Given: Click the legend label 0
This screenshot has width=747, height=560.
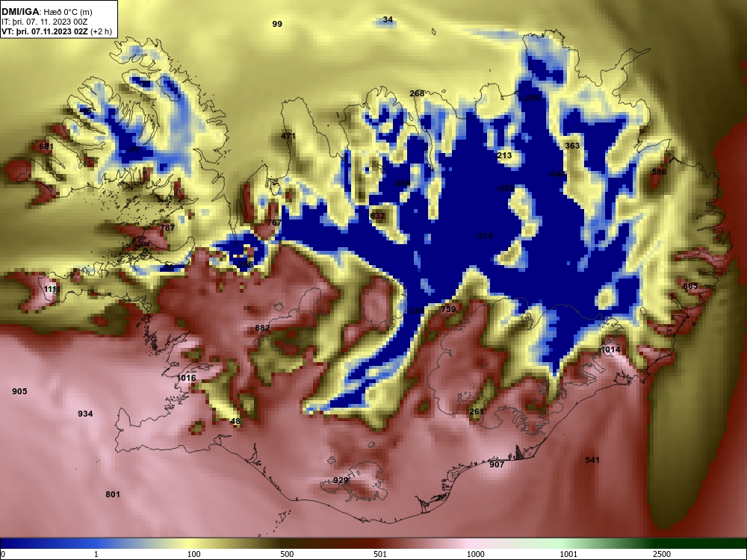Looking at the screenshot, I should [3, 554].
